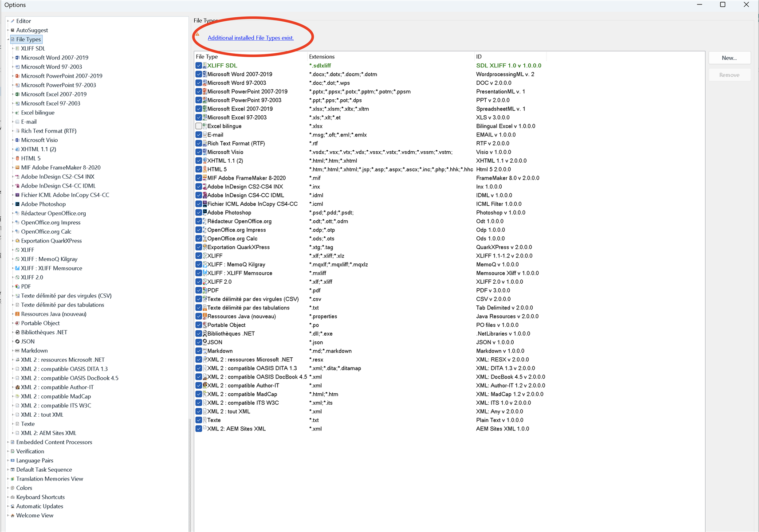Uncheck the XML 2: AEM Sites XML checkbox
This screenshot has width=759, height=532.
tap(199, 428)
